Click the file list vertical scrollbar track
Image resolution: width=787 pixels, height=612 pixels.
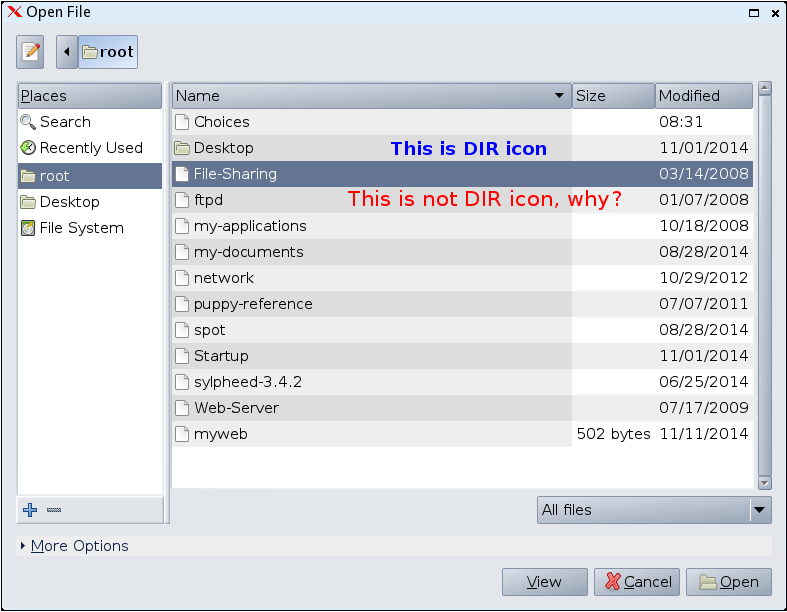click(x=764, y=286)
